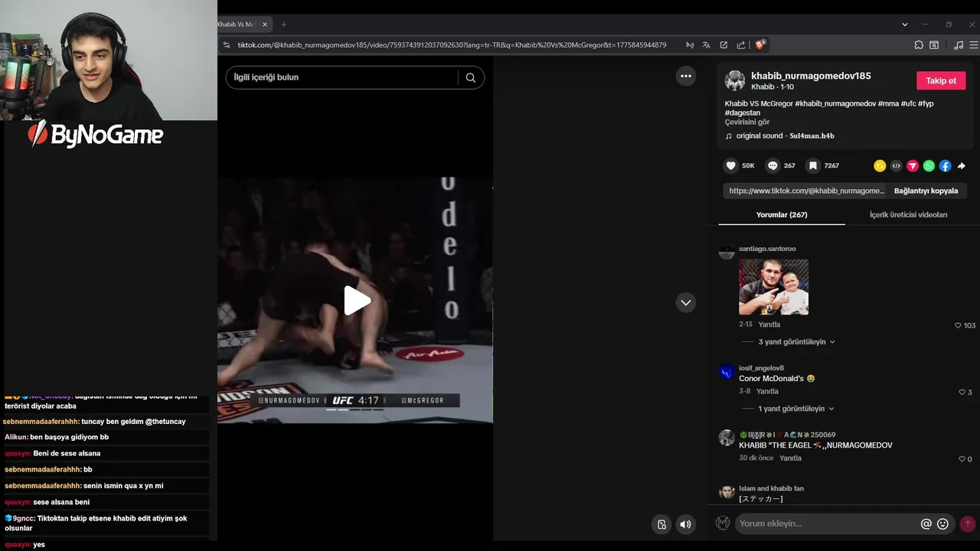Open santiago.santoroo username
Image resolution: width=980 pixels, height=551 pixels.
[767, 249]
